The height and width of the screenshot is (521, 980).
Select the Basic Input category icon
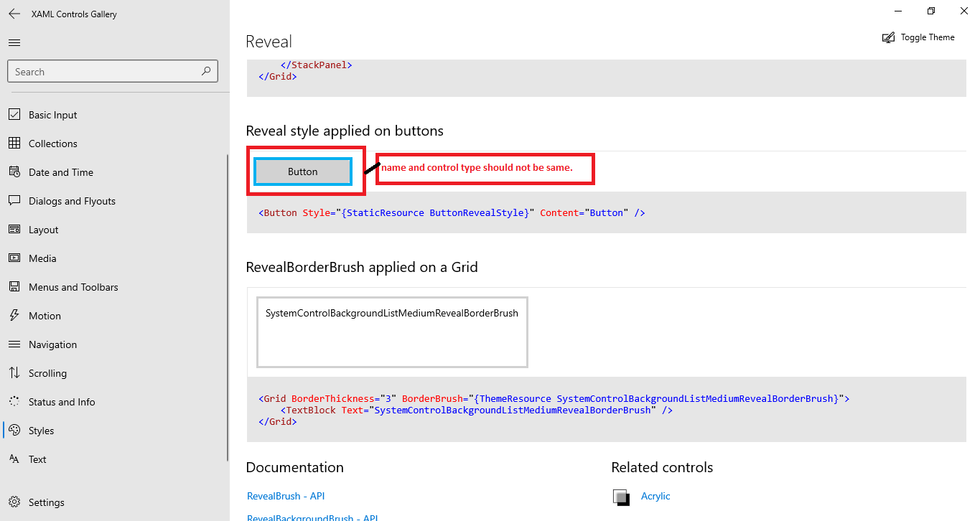click(x=14, y=114)
